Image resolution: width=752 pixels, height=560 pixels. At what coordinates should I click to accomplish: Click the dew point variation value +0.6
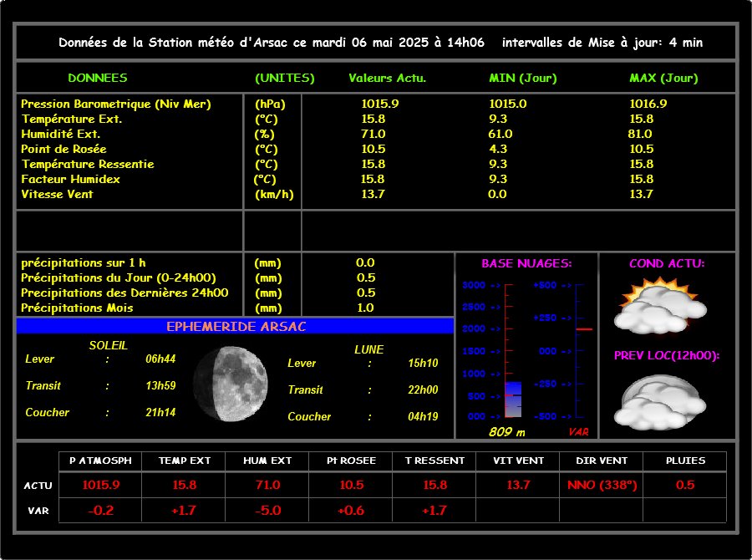pyautogui.click(x=351, y=511)
